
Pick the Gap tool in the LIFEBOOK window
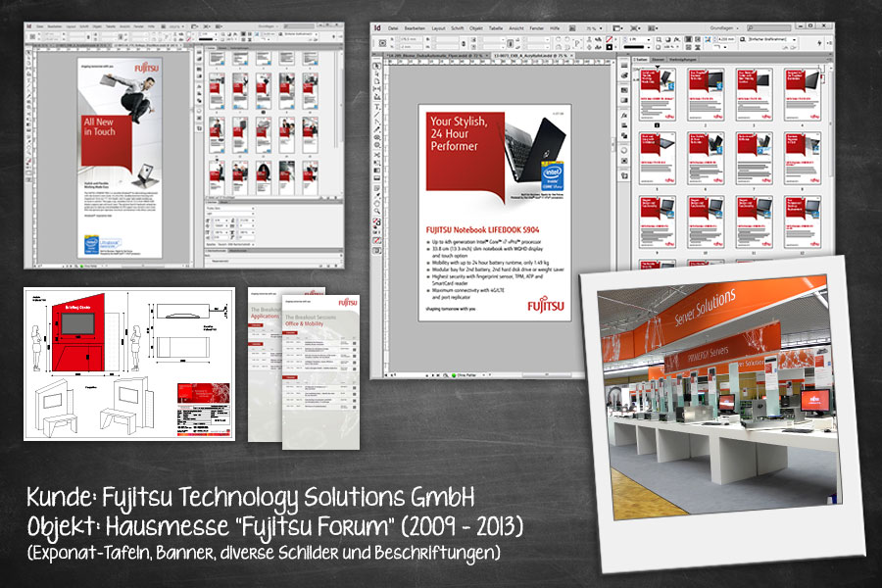pyautogui.click(x=377, y=89)
